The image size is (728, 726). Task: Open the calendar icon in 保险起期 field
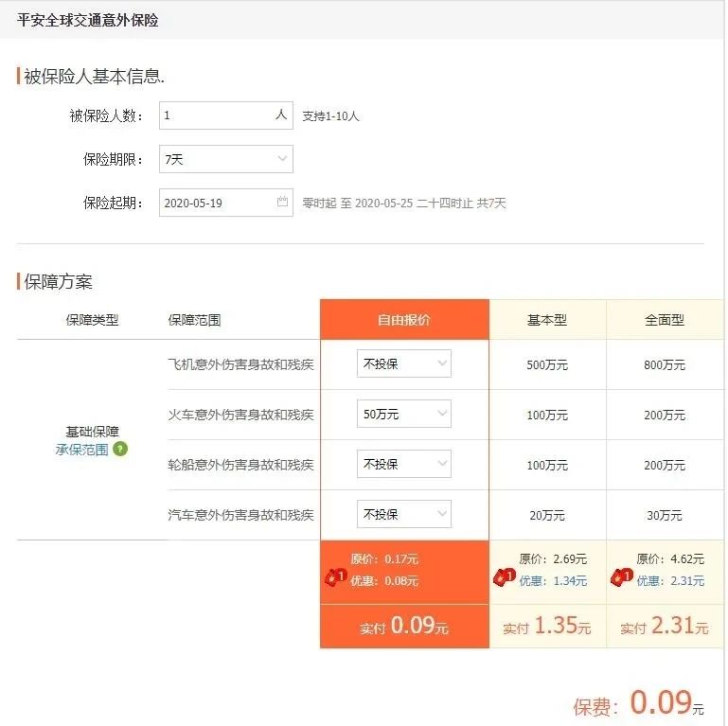pyautogui.click(x=282, y=202)
